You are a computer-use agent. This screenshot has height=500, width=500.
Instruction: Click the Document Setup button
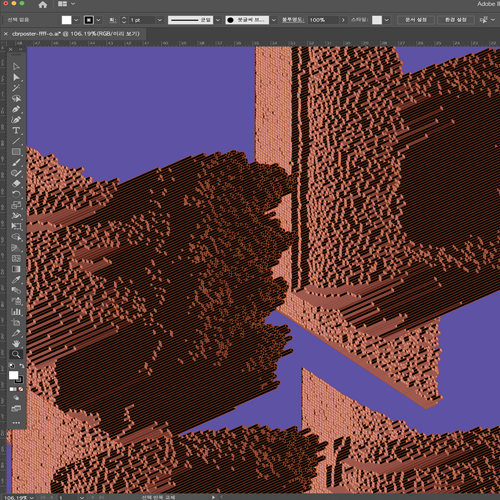tap(416, 20)
